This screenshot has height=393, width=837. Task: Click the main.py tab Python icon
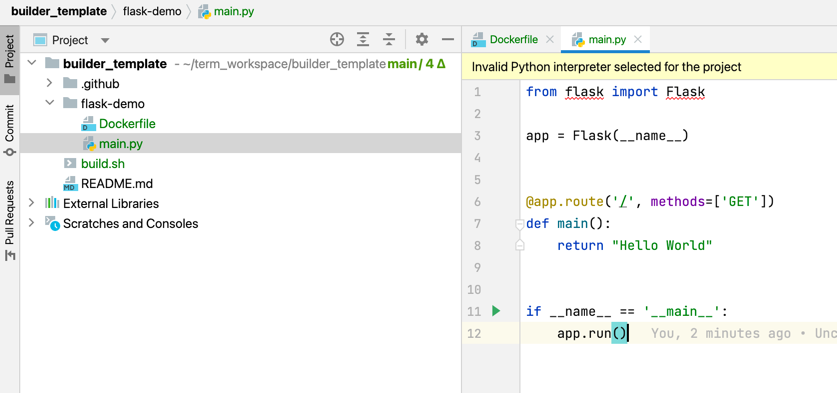[577, 40]
